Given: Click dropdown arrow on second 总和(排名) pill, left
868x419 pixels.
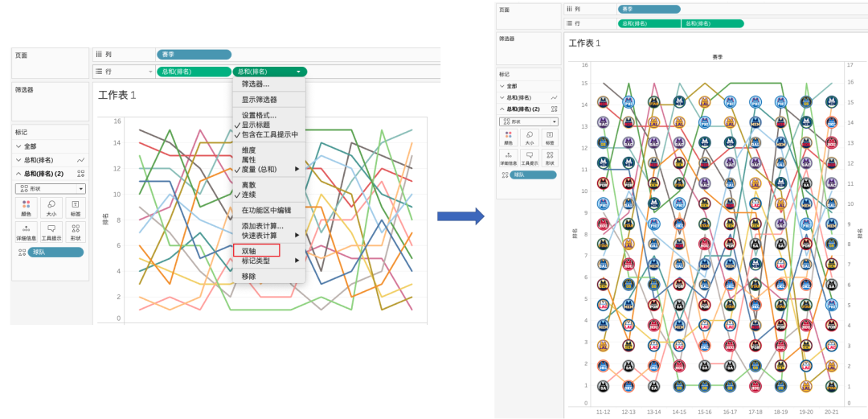Looking at the screenshot, I should 298,72.
